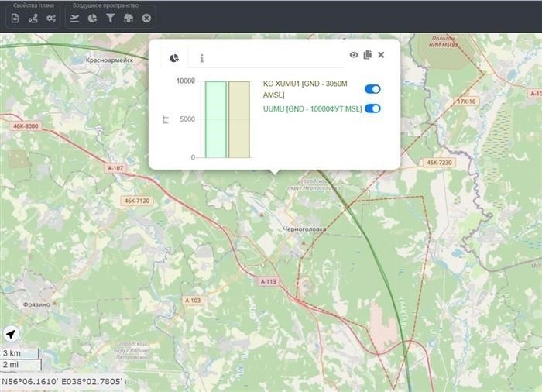Select the info tab in popup
This screenshot has height=392, width=542.
(x=202, y=58)
